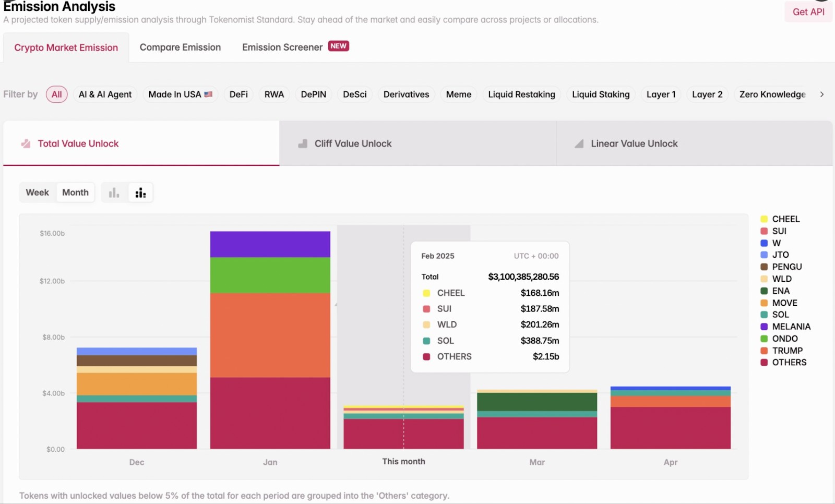Click the ONDO segment in Jan bar

click(x=270, y=275)
